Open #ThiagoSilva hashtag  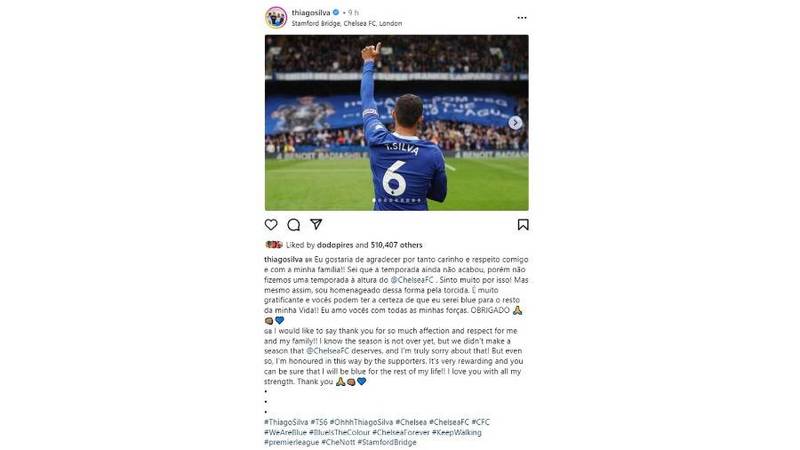[x=286, y=422]
